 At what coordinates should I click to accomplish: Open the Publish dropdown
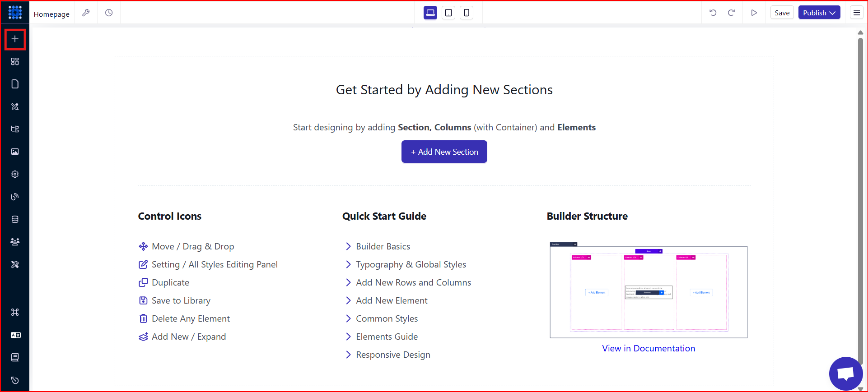pos(819,13)
